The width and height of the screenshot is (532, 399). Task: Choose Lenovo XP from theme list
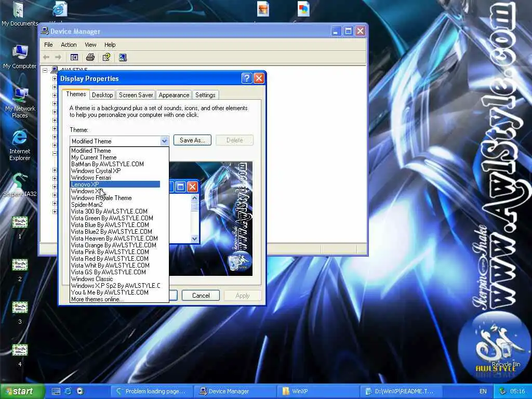(x=115, y=184)
